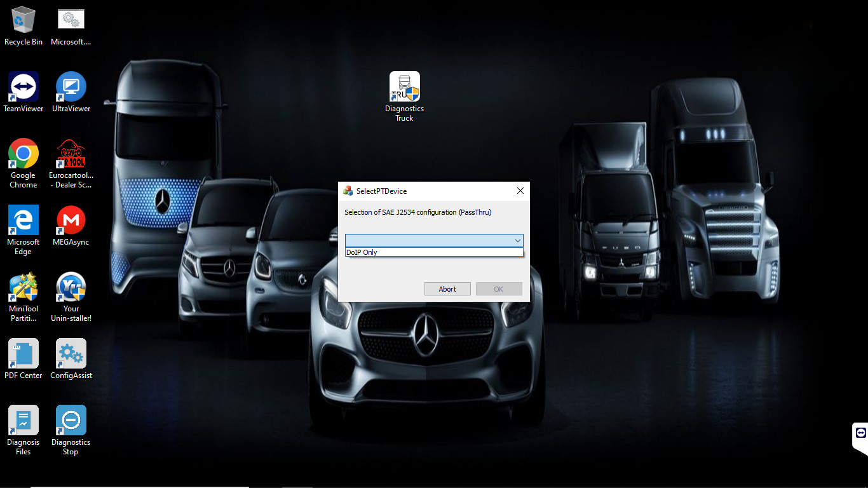Open the PDF Center icon
Image resolution: width=868 pixels, height=488 pixels.
coord(24,354)
